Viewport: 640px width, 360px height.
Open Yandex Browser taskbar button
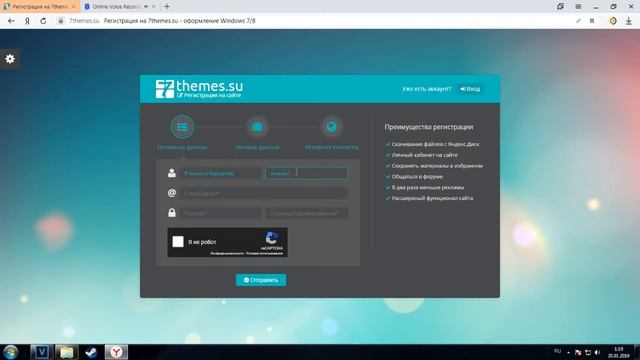(x=116, y=352)
